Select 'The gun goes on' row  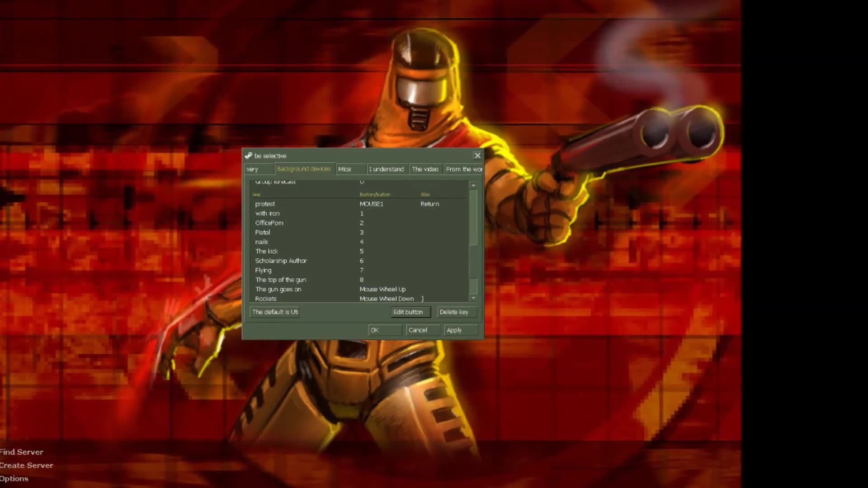click(360, 289)
